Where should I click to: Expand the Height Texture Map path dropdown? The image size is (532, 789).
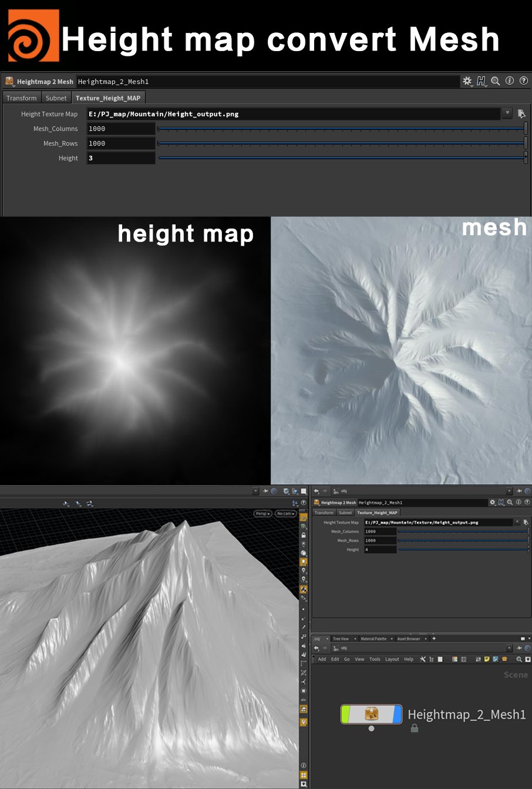(507, 113)
